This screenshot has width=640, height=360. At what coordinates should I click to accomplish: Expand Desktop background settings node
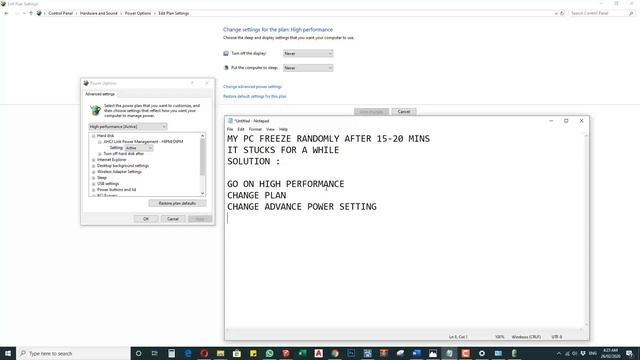click(93, 166)
